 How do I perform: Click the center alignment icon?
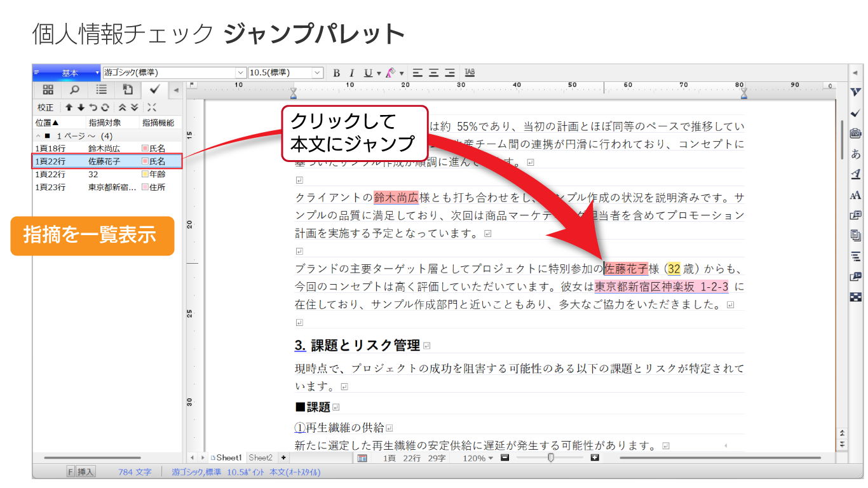(x=434, y=73)
